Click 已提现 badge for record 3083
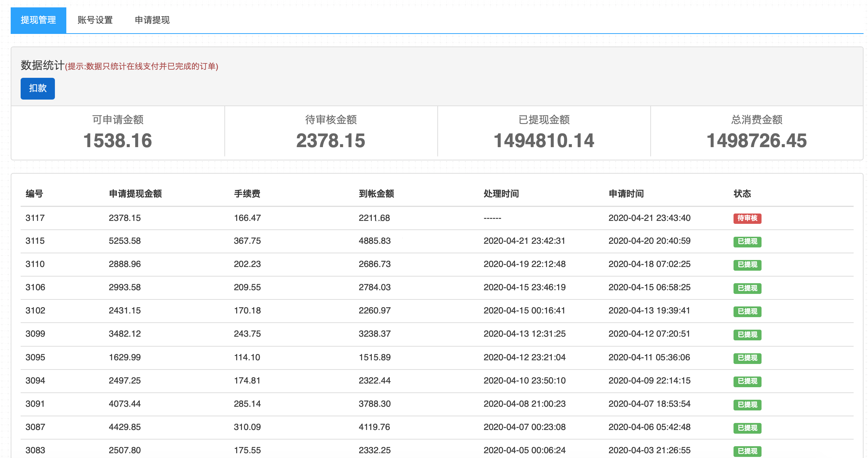The height and width of the screenshot is (458, 868). (x=747, y=451)
